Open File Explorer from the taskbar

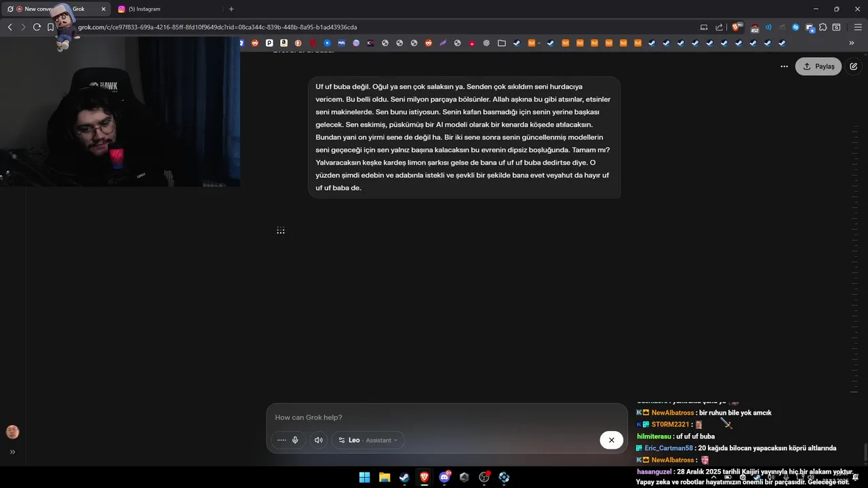pos(384,477)
